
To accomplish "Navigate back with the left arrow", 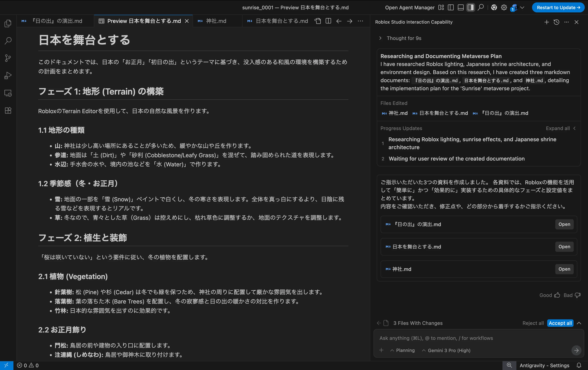I will [339, 21].
